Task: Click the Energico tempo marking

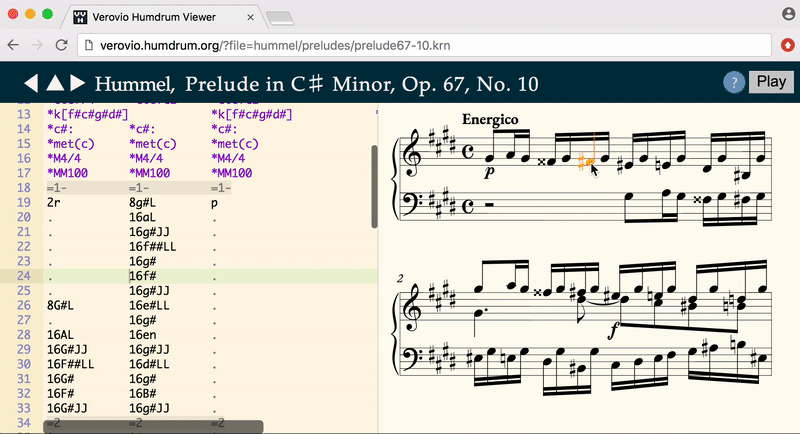Action: pyautogui.click(x=490, y=119)
